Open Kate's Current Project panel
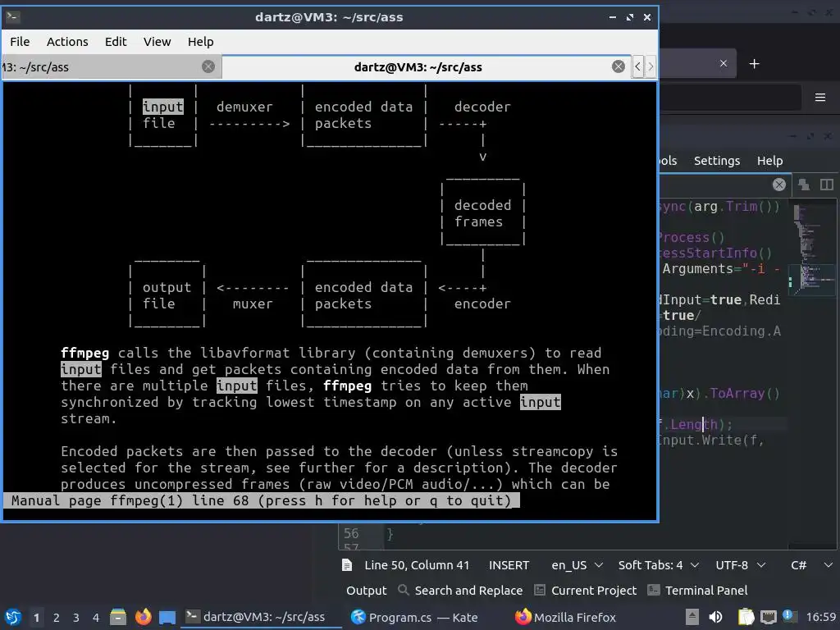Viewport: 840px width, 630px height. pos(586,591)
